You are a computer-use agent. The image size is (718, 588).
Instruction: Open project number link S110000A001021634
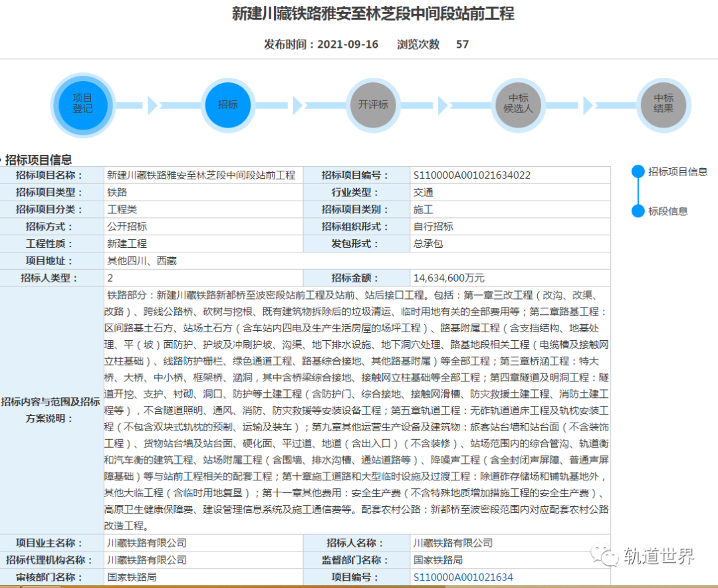click(463, 577)
